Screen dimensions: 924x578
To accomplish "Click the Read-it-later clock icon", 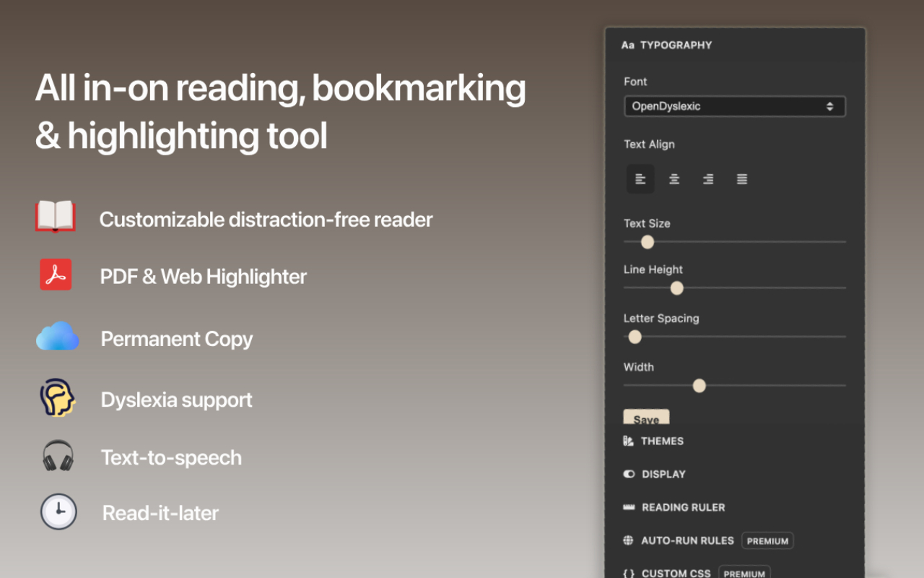I will (58, 512).
